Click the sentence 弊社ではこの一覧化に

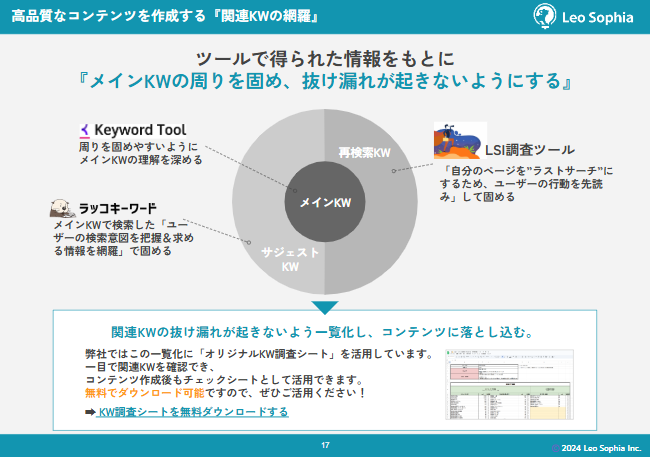(139, 354)
